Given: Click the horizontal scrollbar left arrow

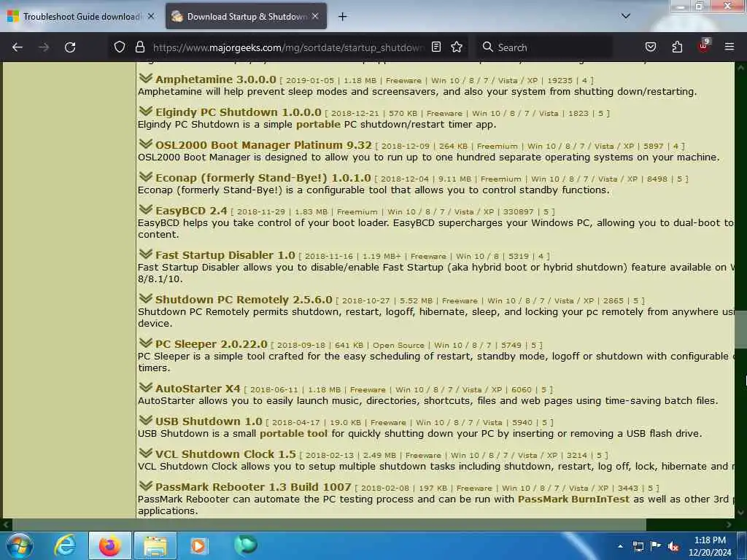Looking at the screenshot, I should coord(6,525).
